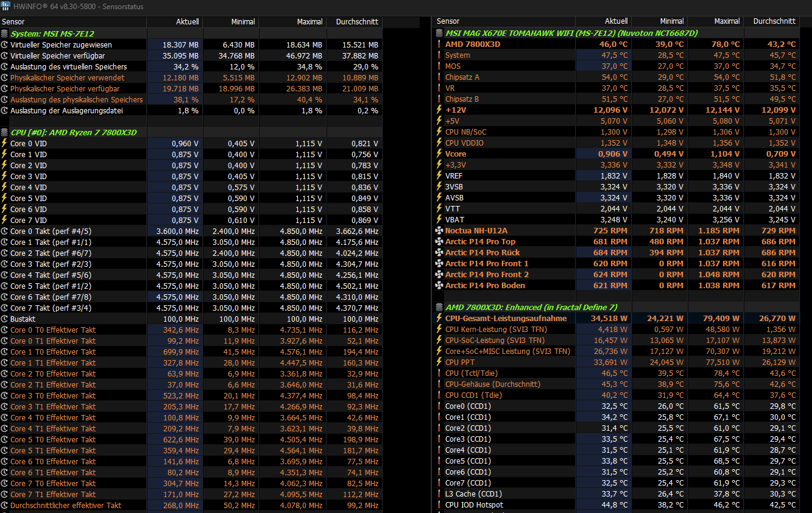Click Core 2 Takt (perf #6/7) label
The height and width of the screenshot is (513, 812).
click(x=51, y=253)
